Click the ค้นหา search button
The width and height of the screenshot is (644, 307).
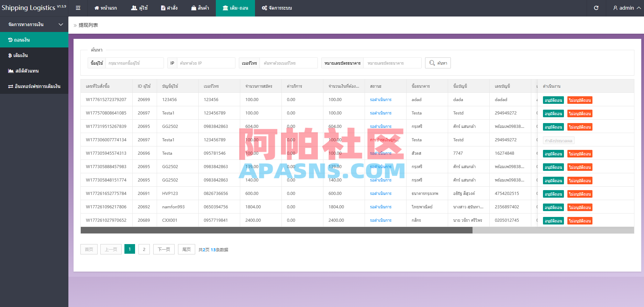coord(438,63)
